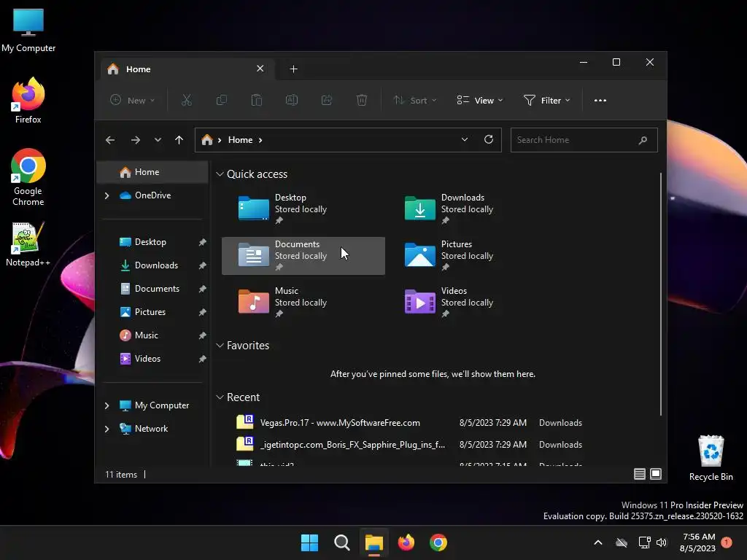Image resolution: width=747 pixels, height=560 pixels.
Task: Close the Home tab
Action: tap(260, 69)
